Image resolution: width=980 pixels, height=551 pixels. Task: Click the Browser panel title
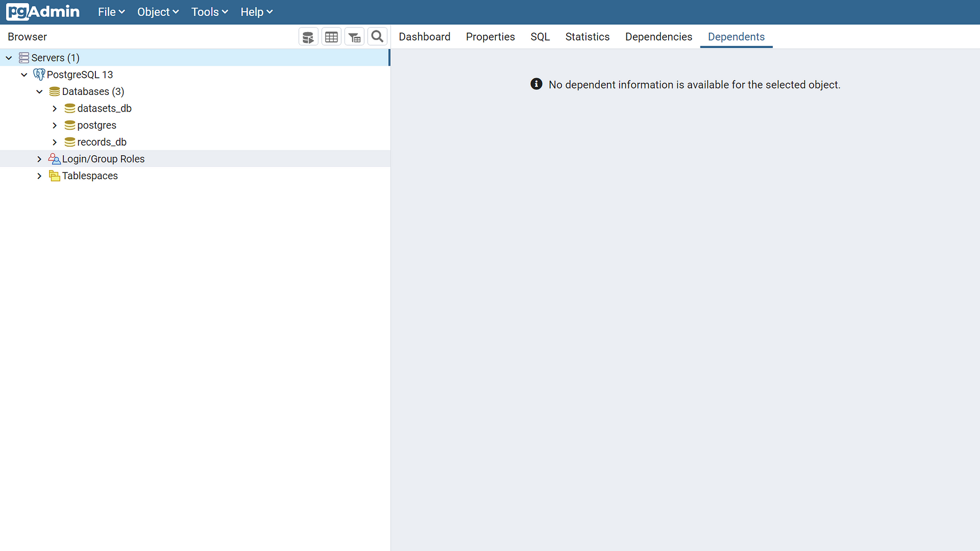pos(27,37)
